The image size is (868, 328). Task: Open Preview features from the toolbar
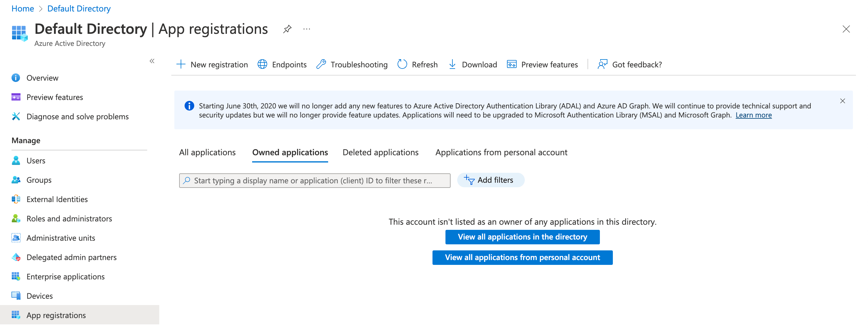point(542,64)
